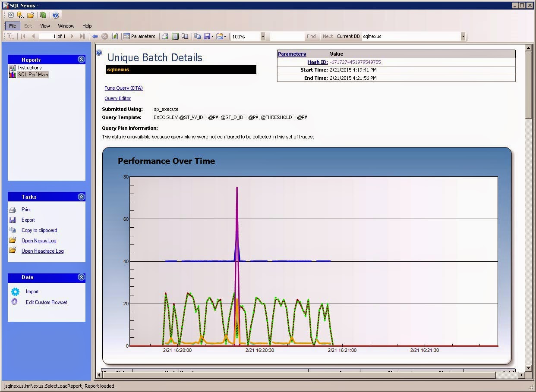
Task: Open the View menu
Action: (x=45, y=26)
